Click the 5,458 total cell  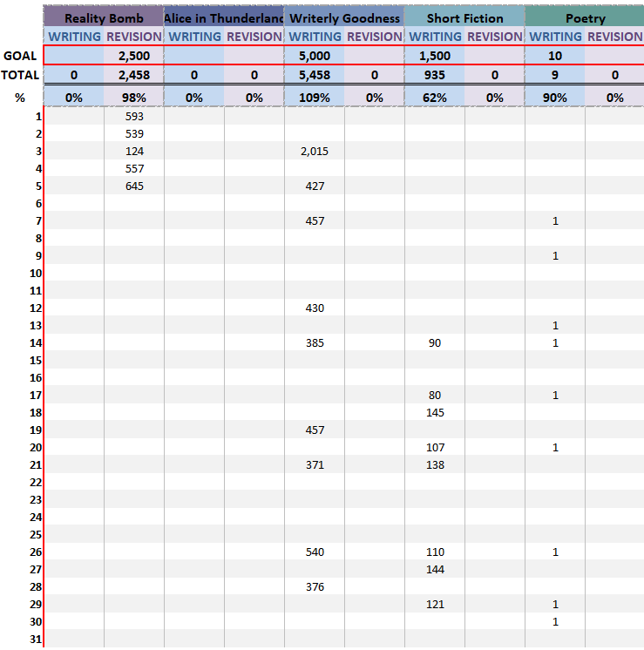(315, 76)
